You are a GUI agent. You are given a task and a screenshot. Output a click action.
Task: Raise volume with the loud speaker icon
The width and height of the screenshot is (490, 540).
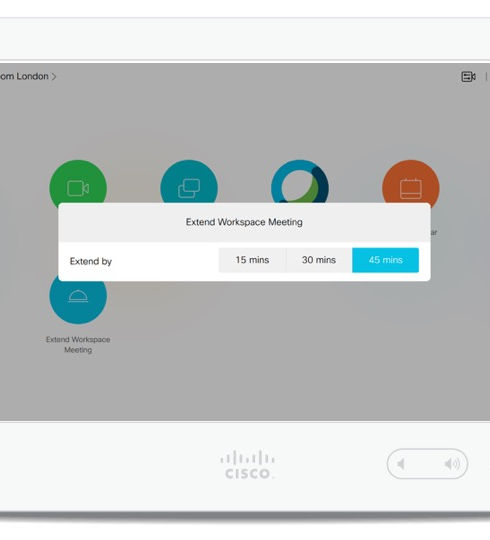(452, 464)
